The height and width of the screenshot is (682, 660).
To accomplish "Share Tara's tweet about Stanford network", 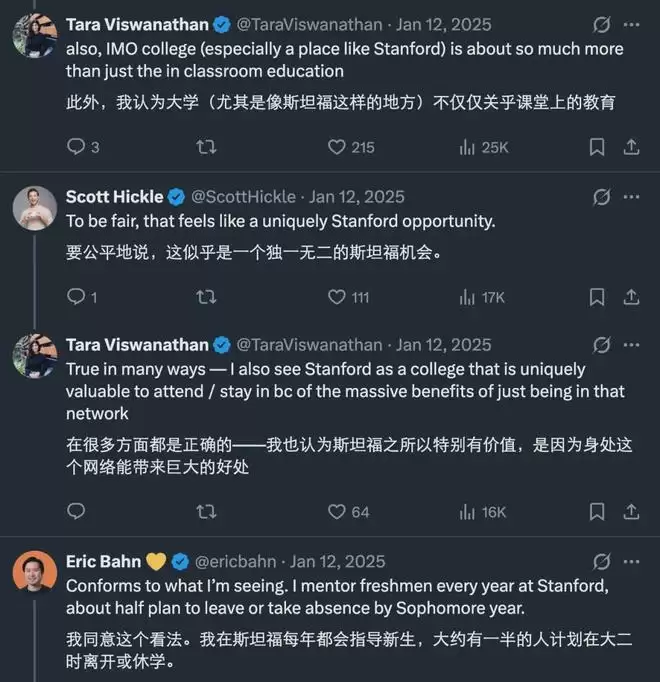I will 631,511.
